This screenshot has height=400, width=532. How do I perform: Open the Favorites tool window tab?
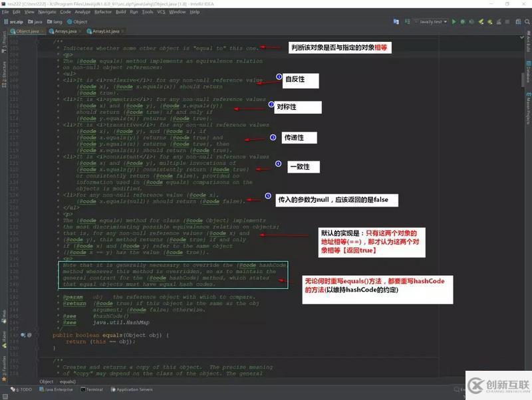pyautogui.click(x=4, y=369)
